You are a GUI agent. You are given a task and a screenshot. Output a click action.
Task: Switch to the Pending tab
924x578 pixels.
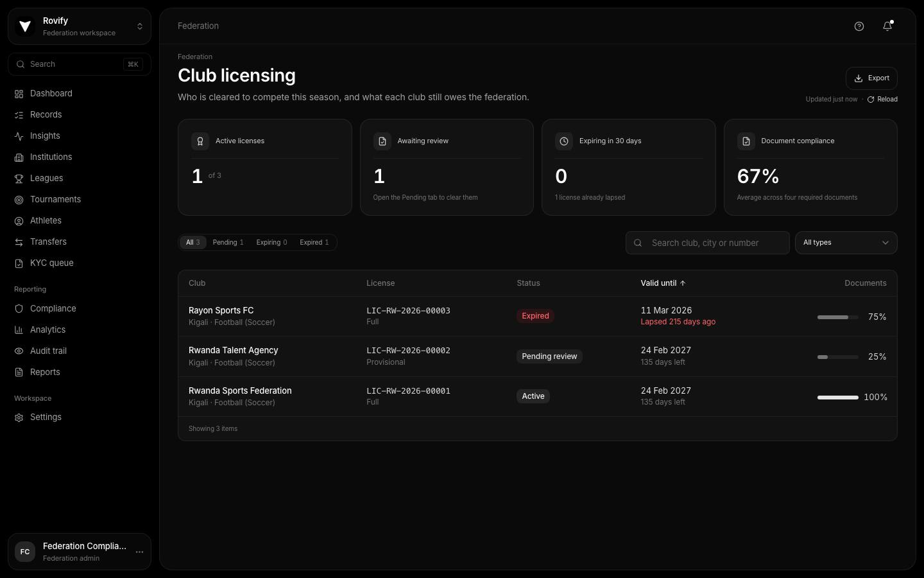click(228, 243)
